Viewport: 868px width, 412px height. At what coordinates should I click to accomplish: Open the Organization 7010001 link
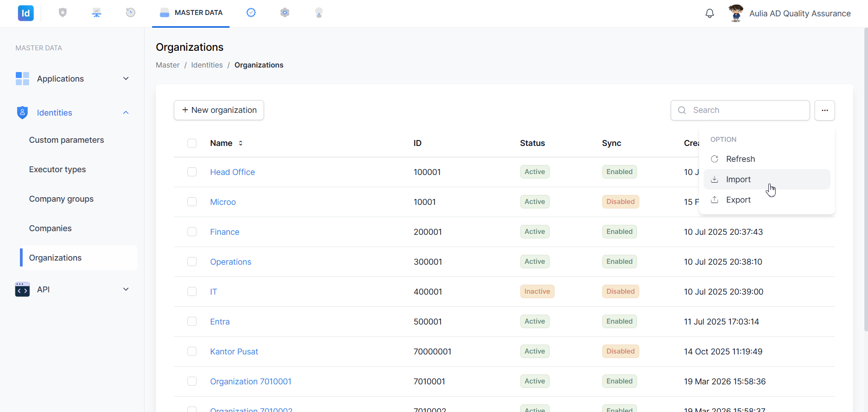coord(251,382)
